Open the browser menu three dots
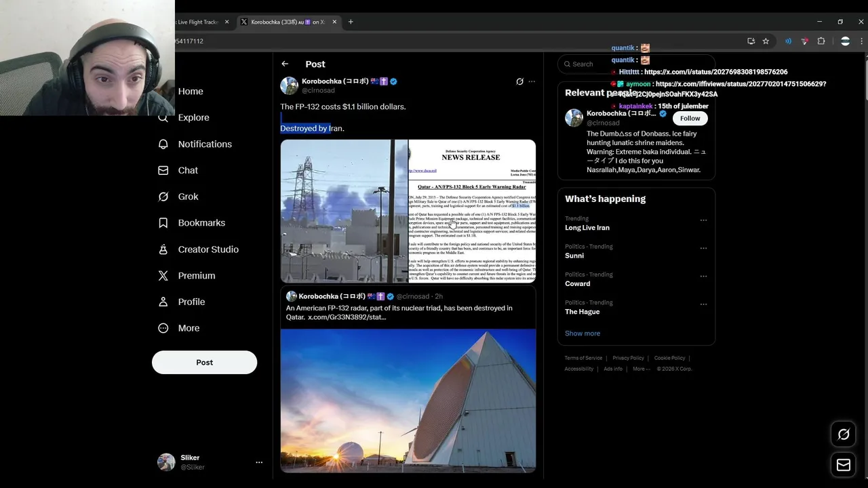The width and height of the screenshot is (868, 488). 861,41
